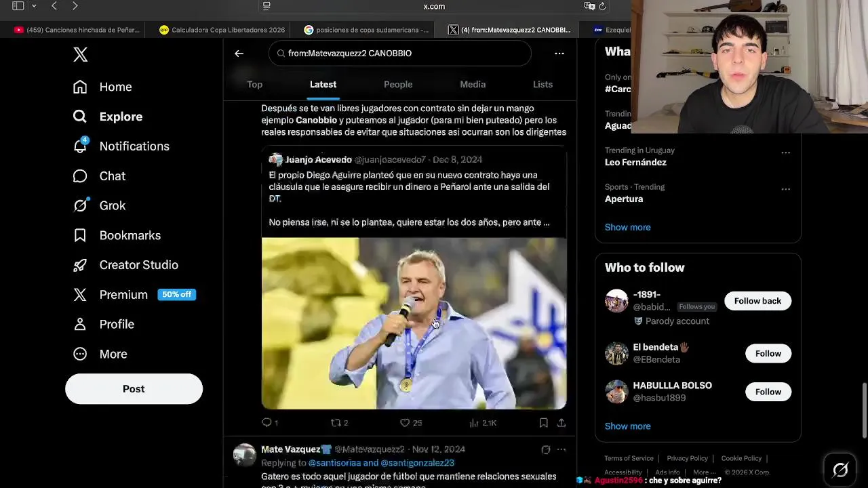This screenshot has height=488, width=868.
Task: Click floating Grok button bottom right
Action: click(x=840, y=469)
